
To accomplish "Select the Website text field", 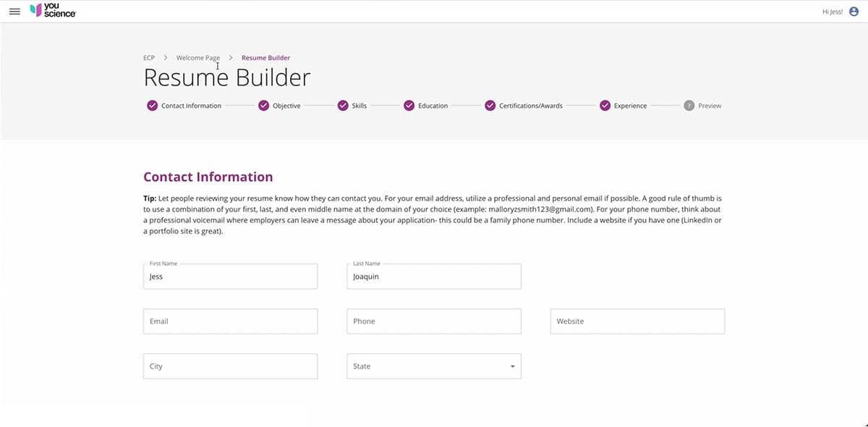I will [637, 321].
